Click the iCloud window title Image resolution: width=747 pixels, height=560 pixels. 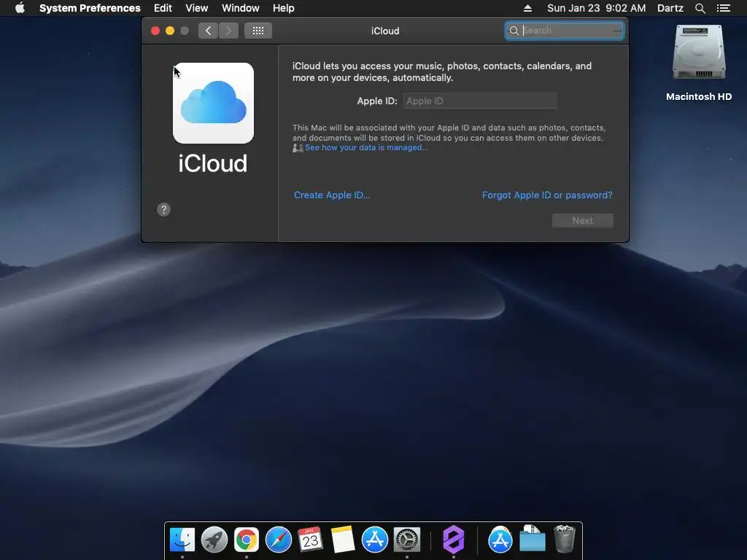[385, 31]
